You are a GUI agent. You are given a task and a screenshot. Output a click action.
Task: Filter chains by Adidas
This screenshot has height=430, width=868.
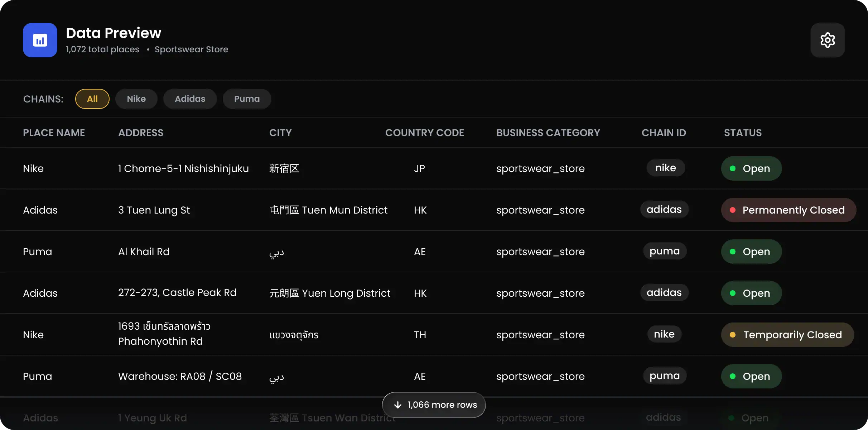click(x=190, y=99)
